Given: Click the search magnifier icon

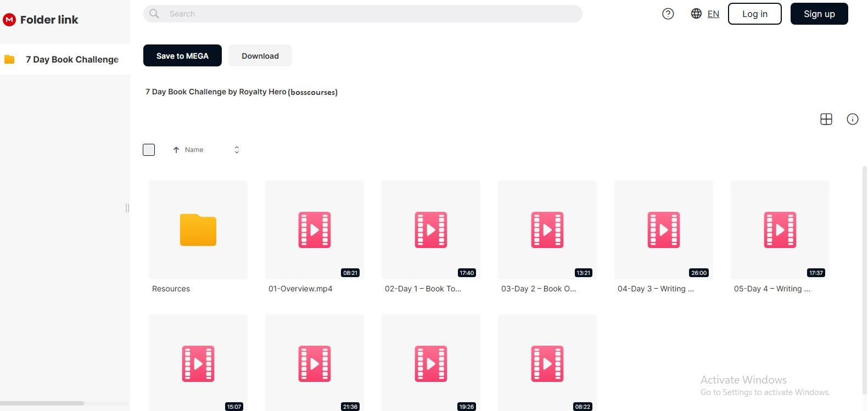Looking at the screenshot, I should pyautogui.click(x=154, y=14).
